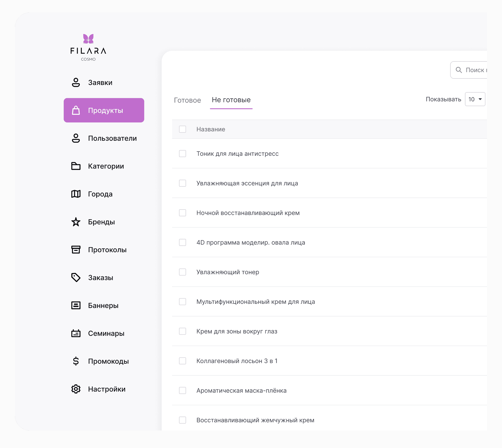The image size is (502, 448).
Task: Go to the Баннеры section
Action: [x=103, y=305]
